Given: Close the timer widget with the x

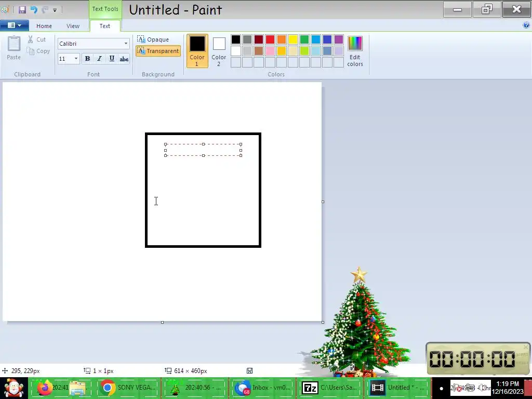Looking at the screenshot, I should (526, 347).
